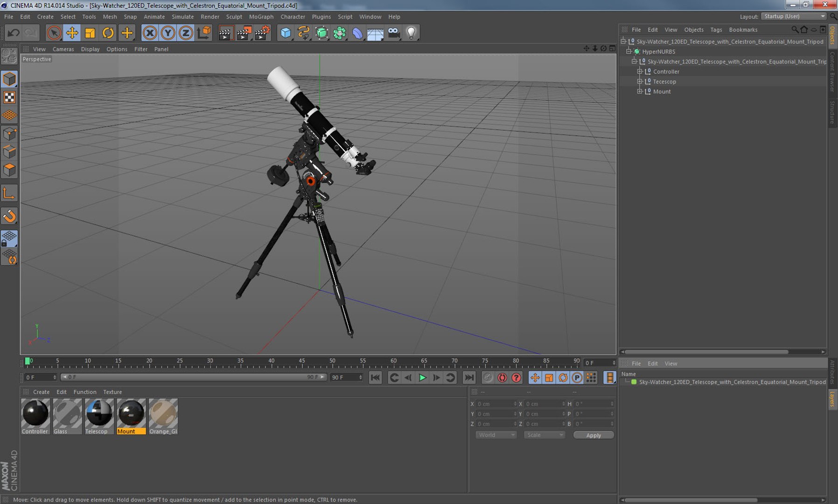Click the end frame field 90 F

click(346, 377)
